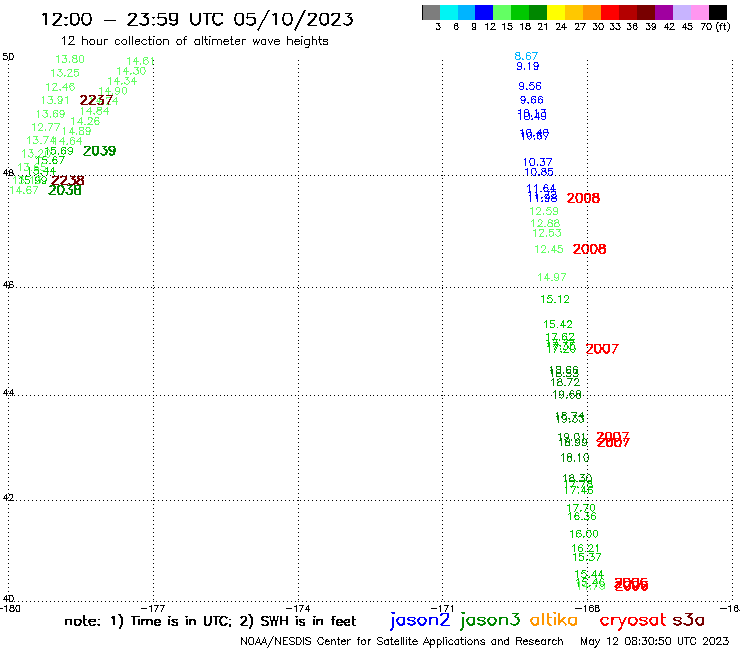This screenshot has height=650, width=740.
Task: Click the NOAA/NESDIS Center credit line
Action: coord(402,641)
